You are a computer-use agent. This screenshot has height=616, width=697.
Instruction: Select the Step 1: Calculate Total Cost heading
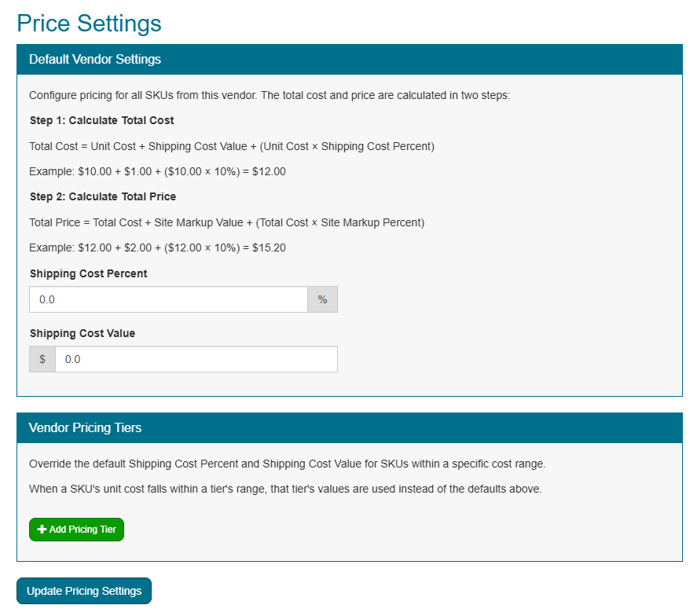tap(101, 121)
